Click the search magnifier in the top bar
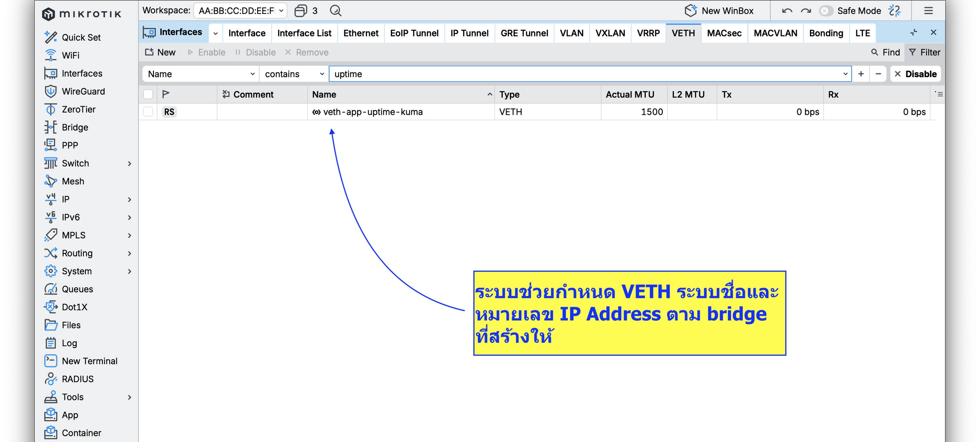Screen dimensions: 980x442 click(335, 11)
